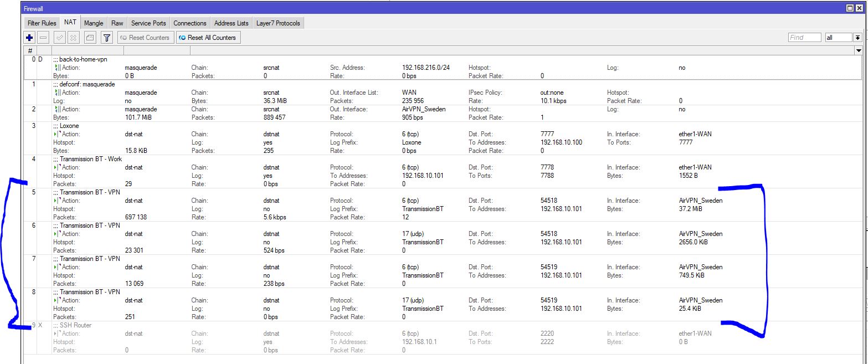Click bytes value 25.4 KiB

click(x=690, y=309)
